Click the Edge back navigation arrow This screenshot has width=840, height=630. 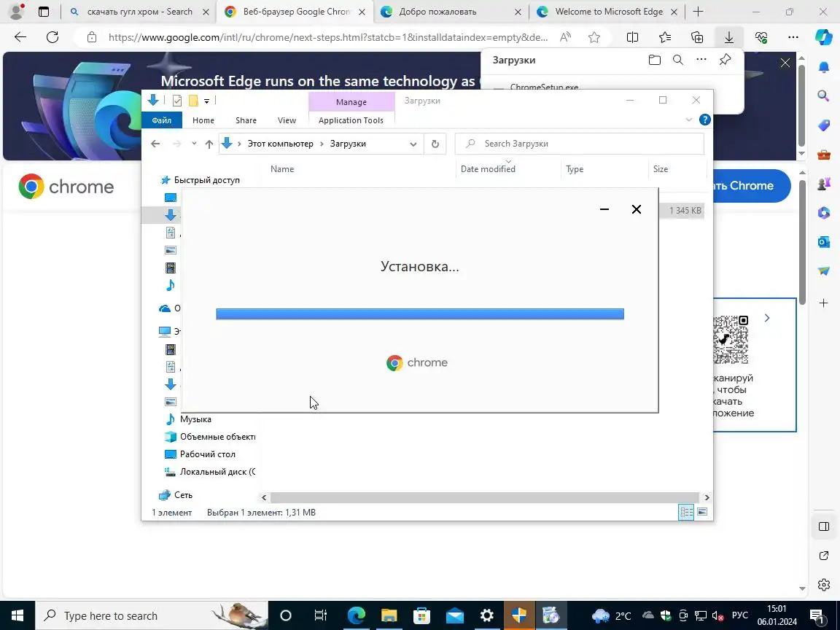coord(20,37)
